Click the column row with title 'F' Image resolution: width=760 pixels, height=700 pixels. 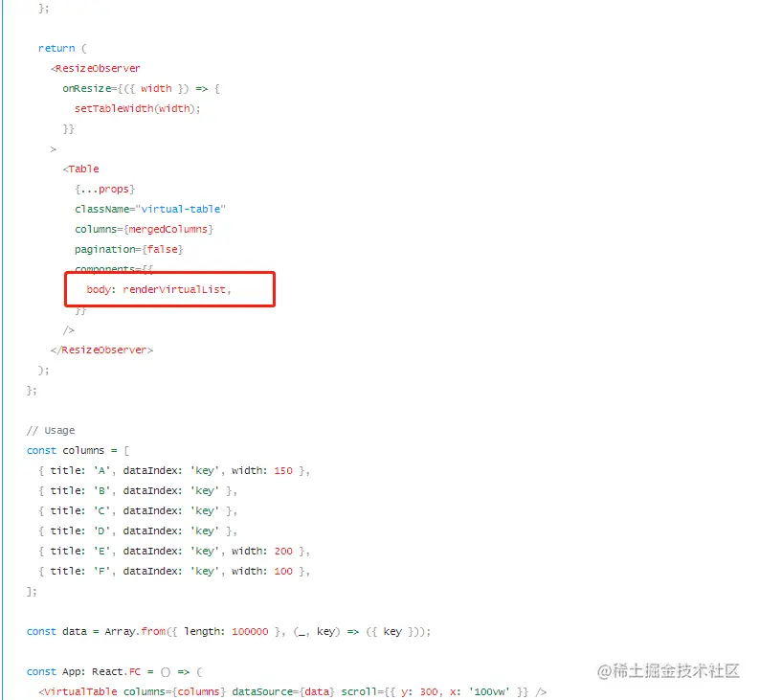[x=174, y=571]
